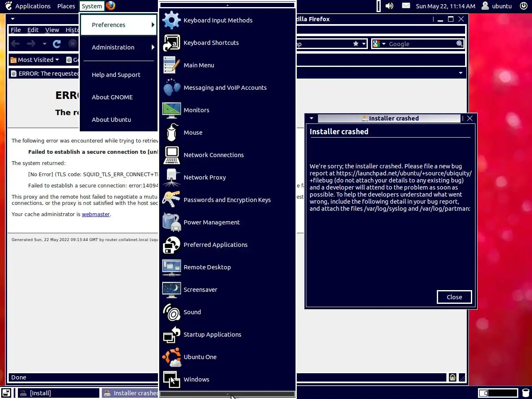This screenshot has height=399, width=532.
Task: Open the Remote Desktop icon
Action: (172, 267)
